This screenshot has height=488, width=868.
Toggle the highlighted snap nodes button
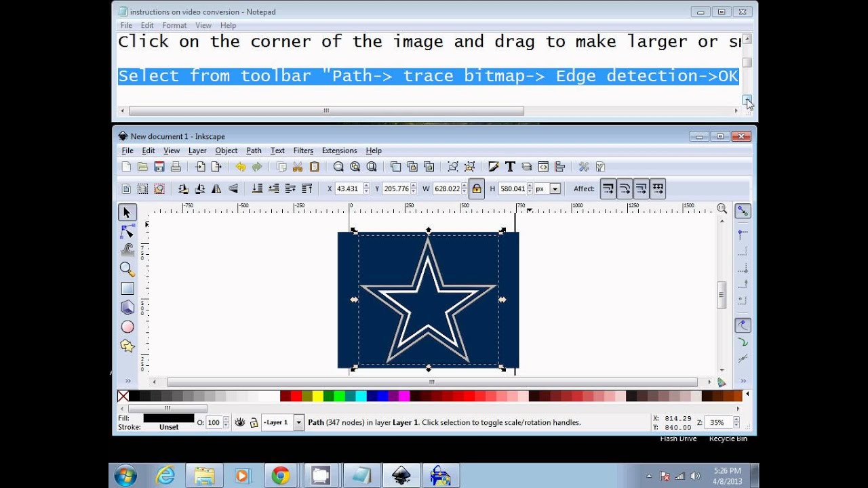click(x=743, y=325)
